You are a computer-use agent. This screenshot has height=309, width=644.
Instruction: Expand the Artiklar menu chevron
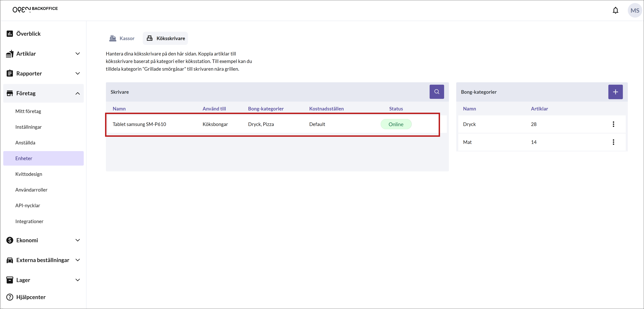[x=77, y=54]
